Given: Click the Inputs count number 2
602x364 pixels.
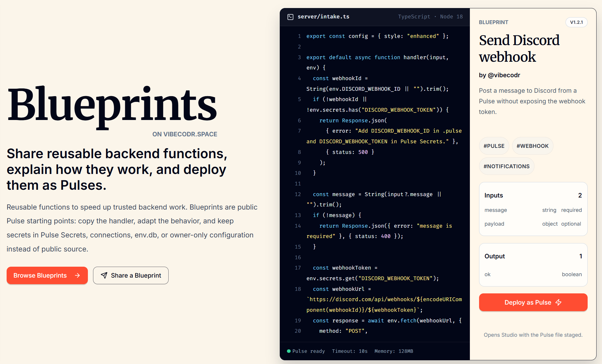Looking at the screenshot, I should click(x=580, y=195).
